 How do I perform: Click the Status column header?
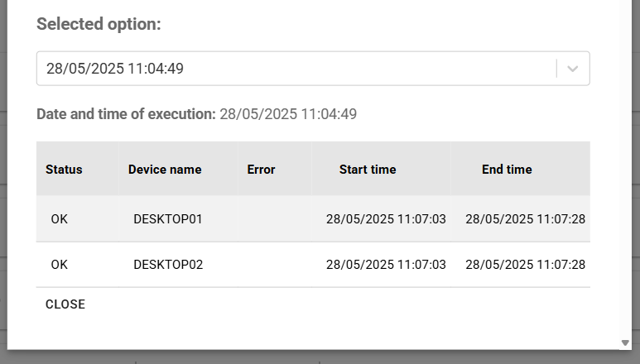(64, 170)
